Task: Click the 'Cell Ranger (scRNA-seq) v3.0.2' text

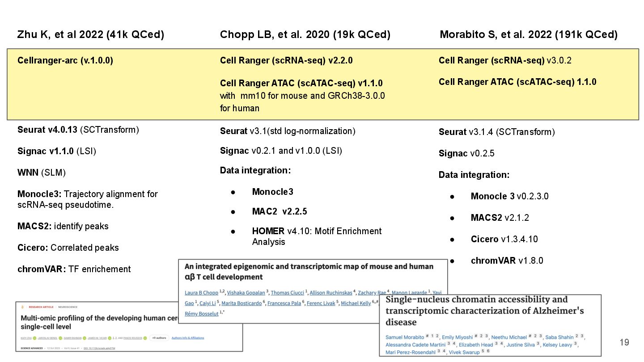Action: [x=505, y=60]
